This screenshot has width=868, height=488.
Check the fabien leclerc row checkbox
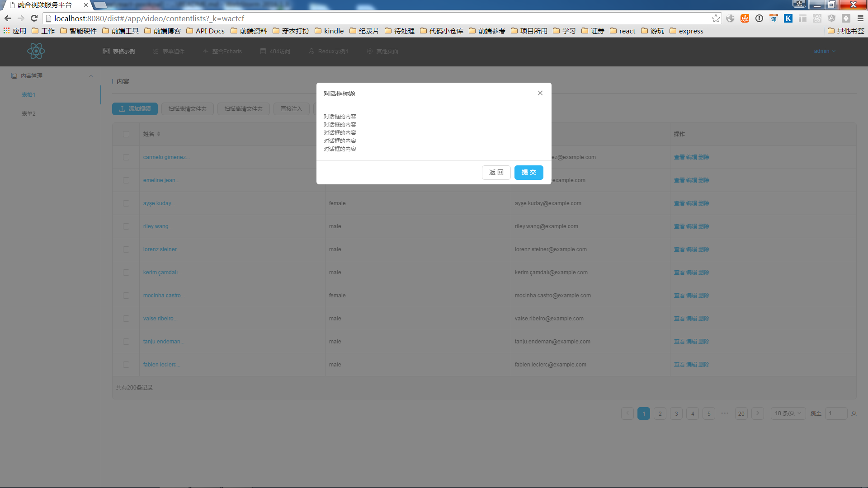pyautogui.click(x=126, y=365)
